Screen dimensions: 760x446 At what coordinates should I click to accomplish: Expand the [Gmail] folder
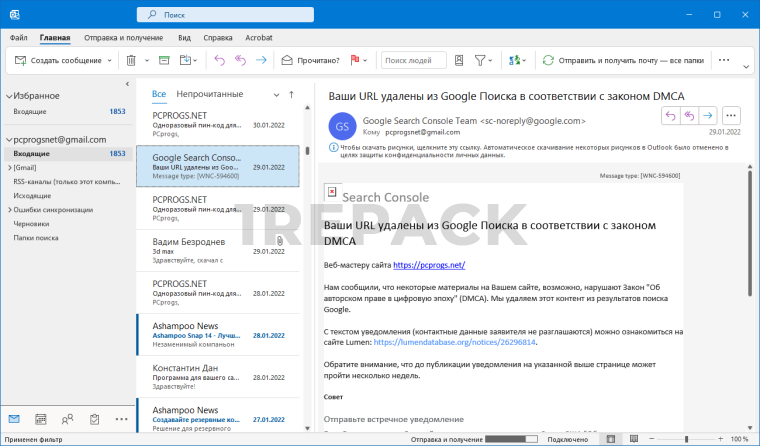(x=9, y=168)
